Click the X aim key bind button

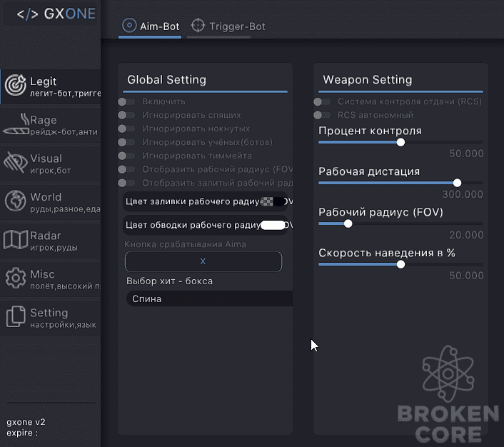203,261
